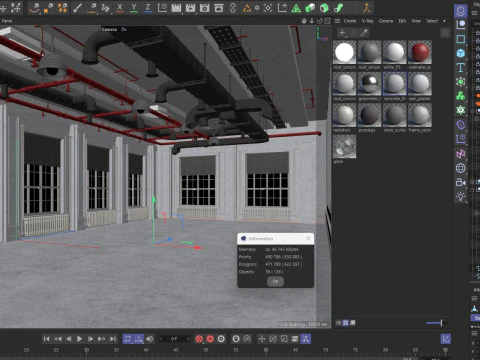Lock the Y axis
The image size is (480, 360).
coord(134,8)
